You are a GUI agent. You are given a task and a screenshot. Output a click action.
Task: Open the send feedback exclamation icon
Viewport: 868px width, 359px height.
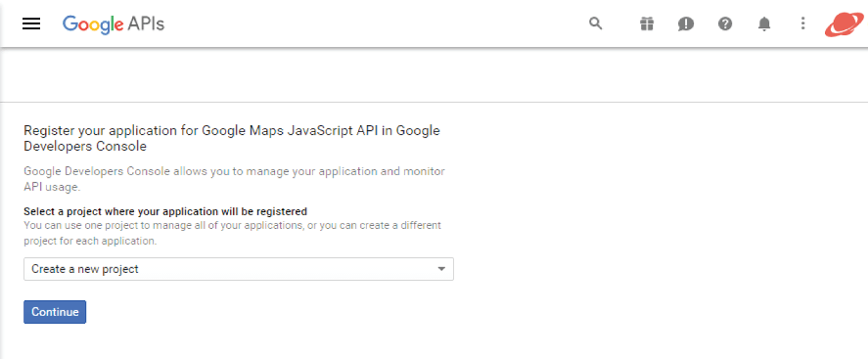tap(686, 23)
